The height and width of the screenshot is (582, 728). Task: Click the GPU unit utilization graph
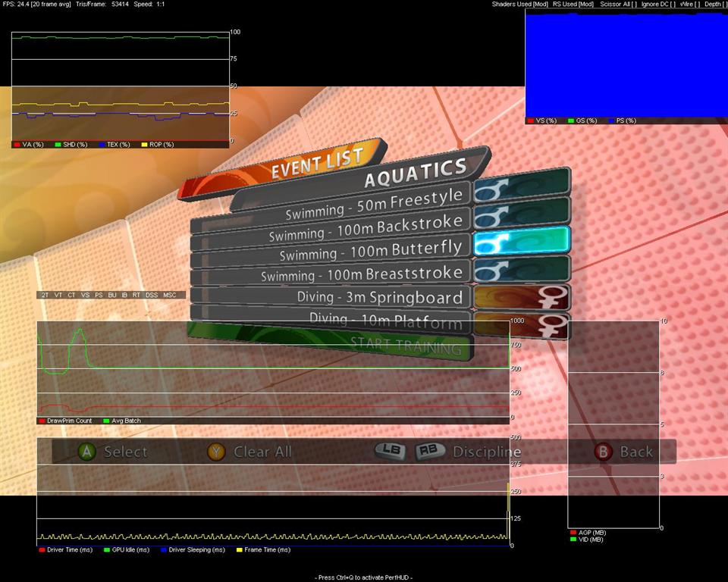coord(121,86)
